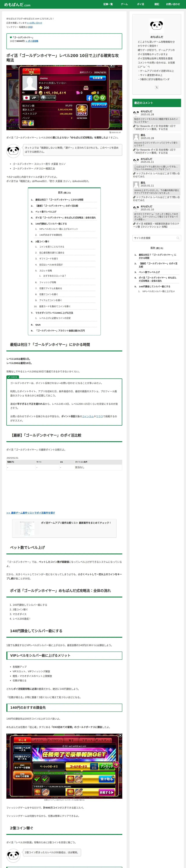
Task: Open the ポイ活 menu item
Action: tap(140, 4)
